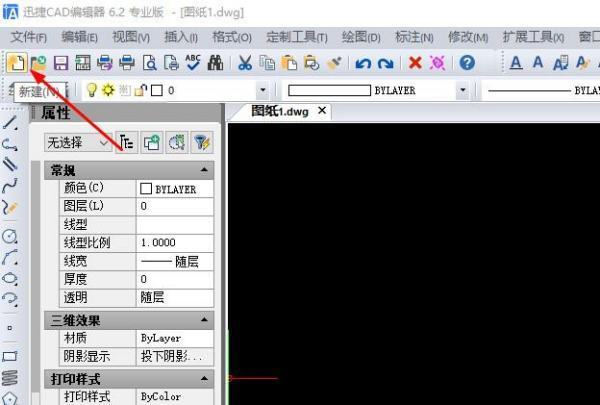Edit the 线型比例 value 1.0000
Screen dimensions: 600x405
point(174,243)
